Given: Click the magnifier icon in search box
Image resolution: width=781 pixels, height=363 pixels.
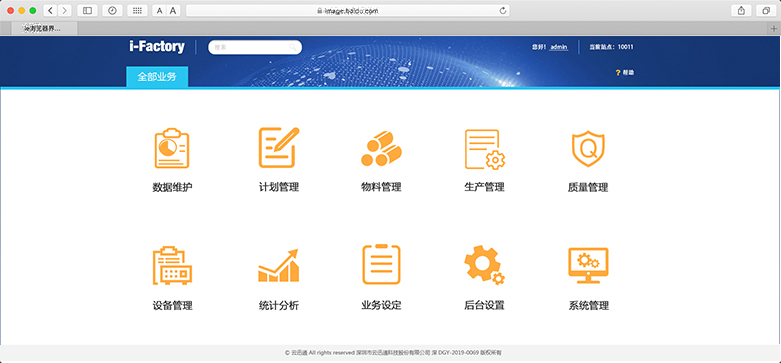Looking at the screenshot, I should click(293, 47).
